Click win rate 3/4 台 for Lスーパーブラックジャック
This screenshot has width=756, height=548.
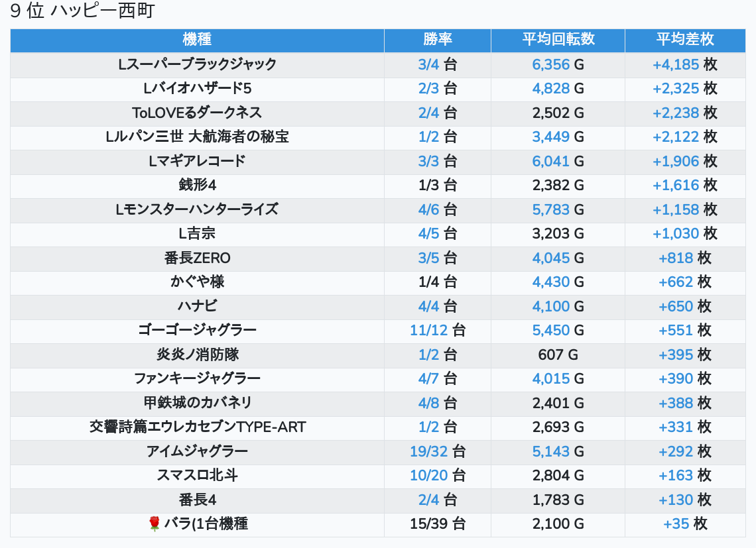[x=437, y=64]
